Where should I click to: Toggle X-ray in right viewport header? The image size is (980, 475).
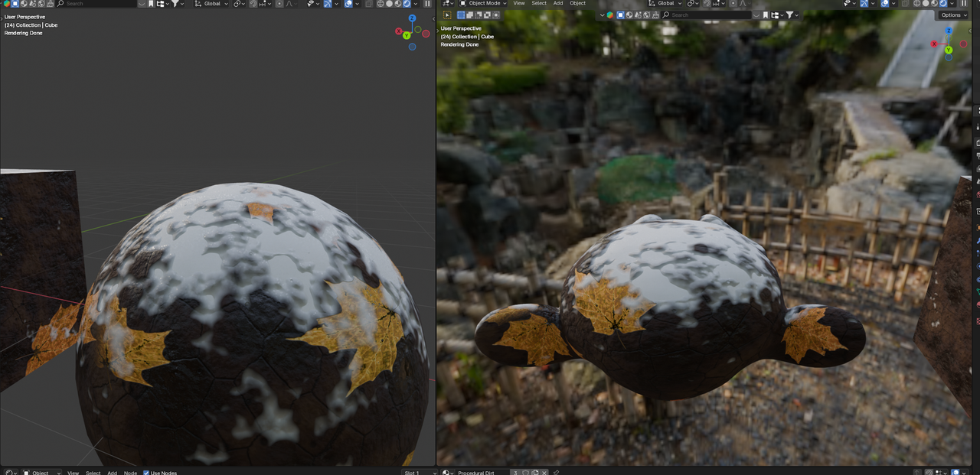click(906, 4)
